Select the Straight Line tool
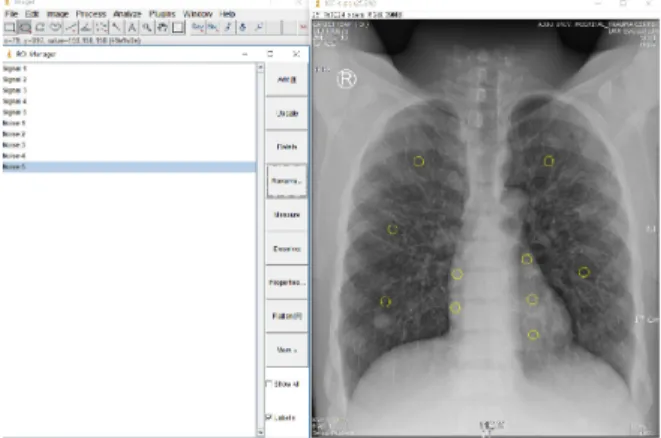Screen dimensions: 661x438 (x=71, y=27)
